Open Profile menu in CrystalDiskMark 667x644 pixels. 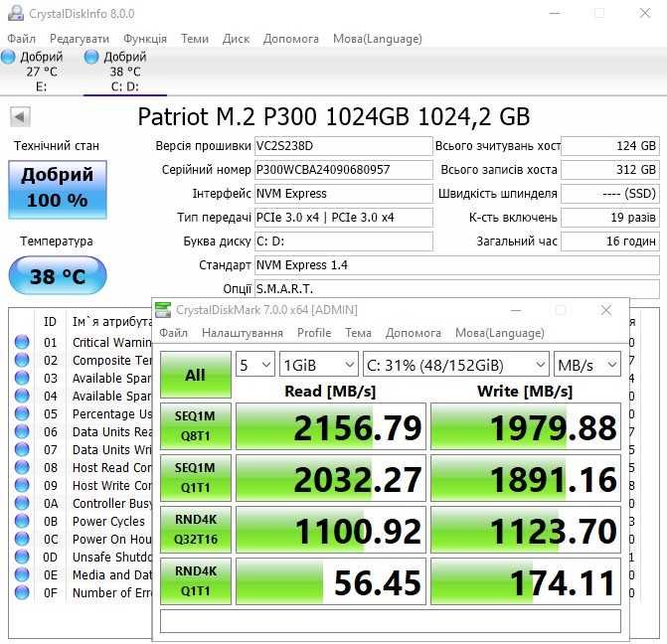(314, 333)
